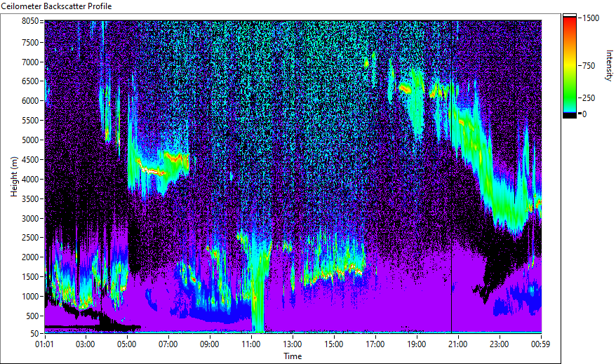
Task: Select the 6500 height axis value
Action: [x=30, y=81]
